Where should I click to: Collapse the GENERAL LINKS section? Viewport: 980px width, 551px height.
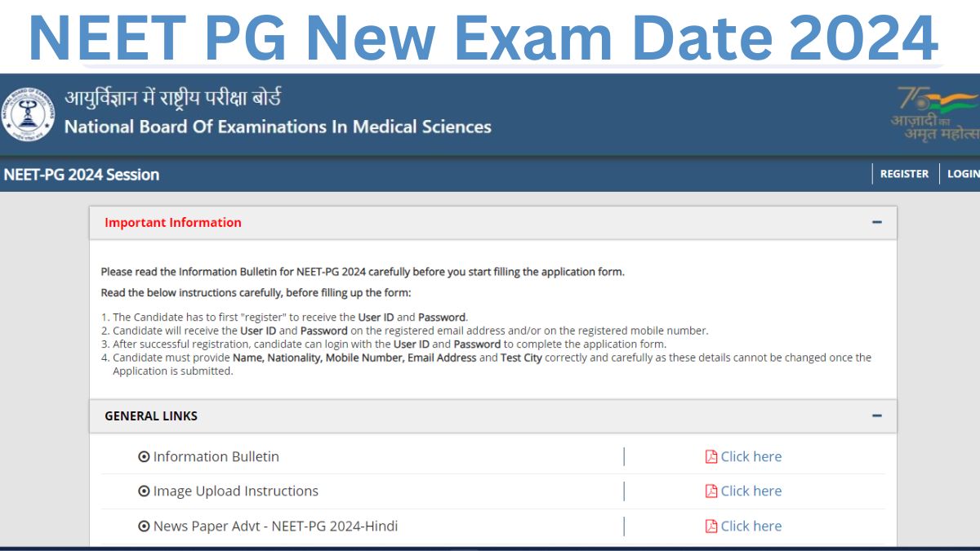(877, 415)
